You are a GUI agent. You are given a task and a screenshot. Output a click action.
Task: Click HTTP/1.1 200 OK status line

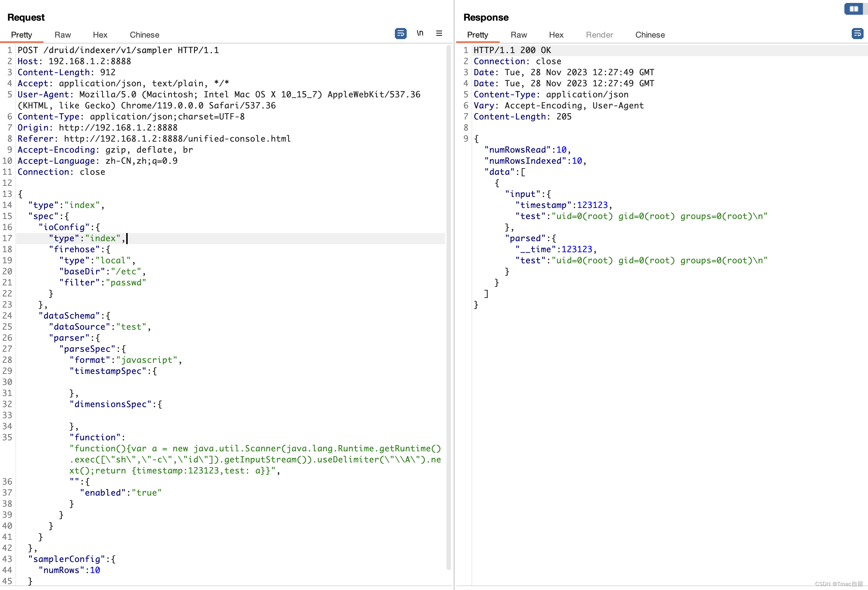click(512, 51)
